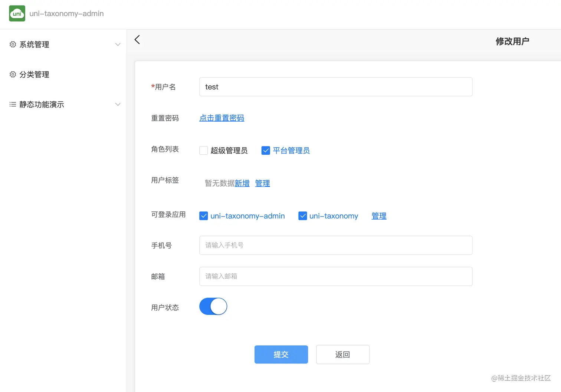Open the 分类管理 sidebar menu item

(34, 75)
